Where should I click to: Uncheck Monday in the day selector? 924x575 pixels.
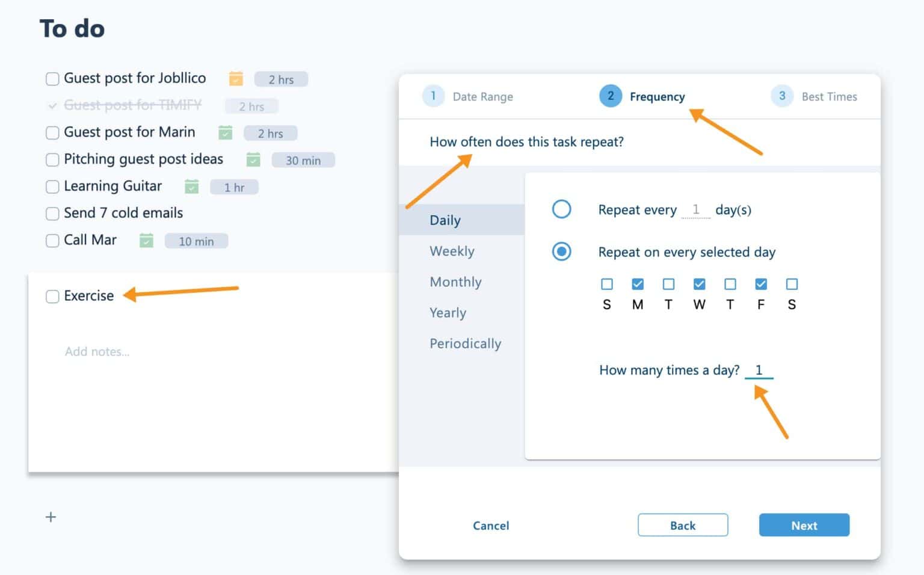tap(638, 284)
